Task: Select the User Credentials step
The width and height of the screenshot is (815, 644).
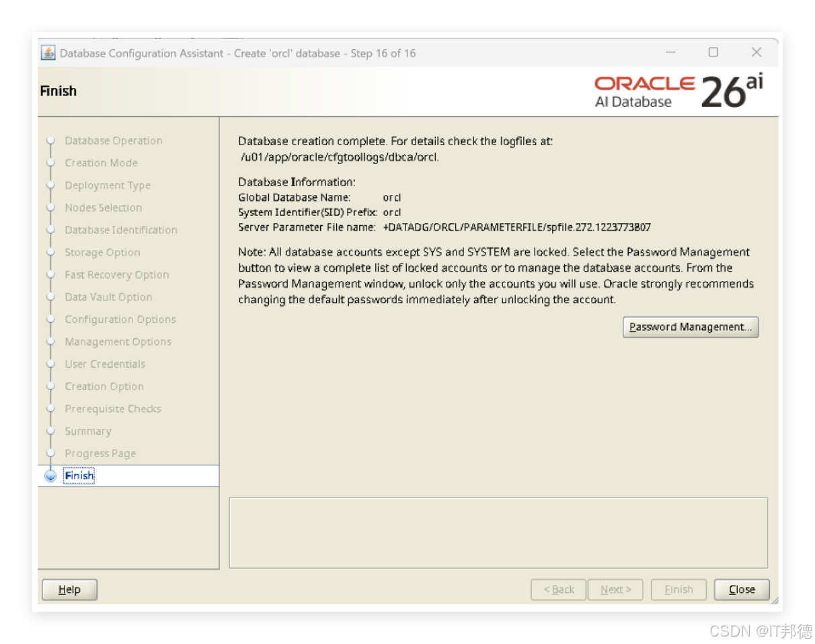Action: (105, 364)
